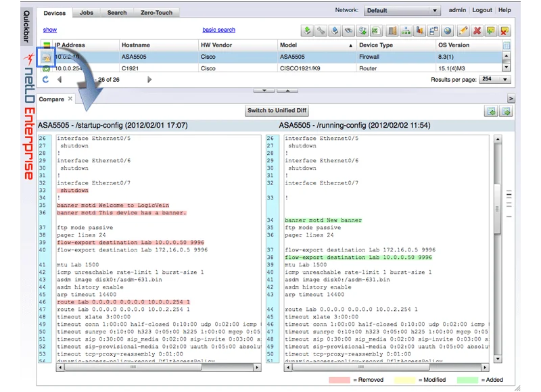Go to next page of device results
The image size is (541, 392).
149,80
